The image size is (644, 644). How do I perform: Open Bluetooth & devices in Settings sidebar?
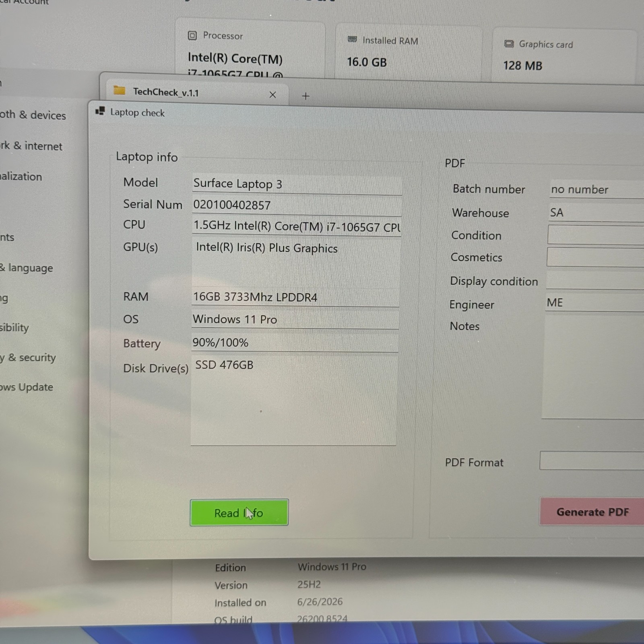(32, 115)
